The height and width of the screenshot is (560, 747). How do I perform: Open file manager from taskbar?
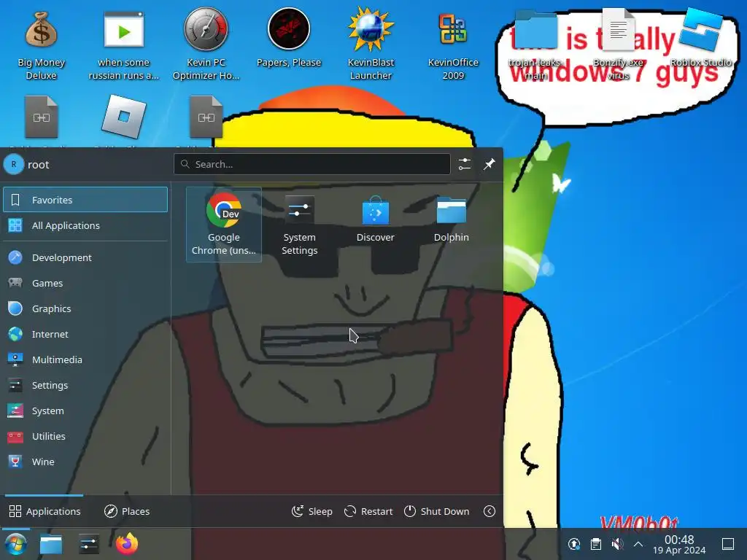(51, 544)
